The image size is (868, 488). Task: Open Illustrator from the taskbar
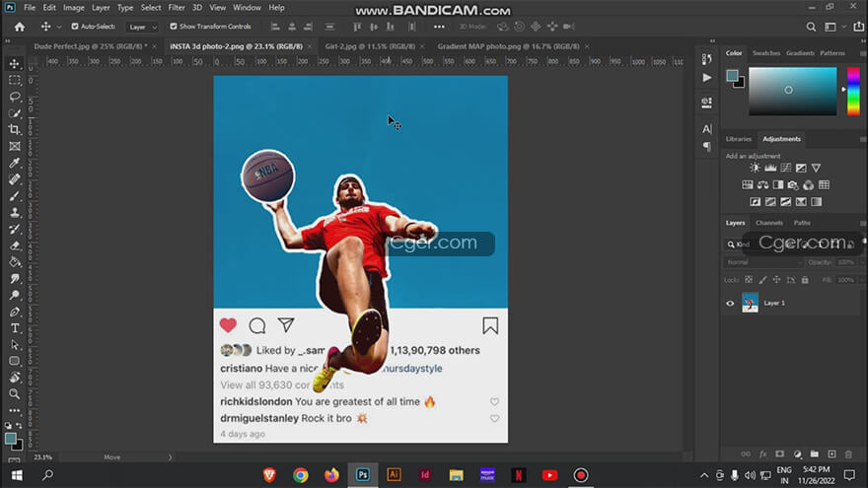click(x=395, y=475)
